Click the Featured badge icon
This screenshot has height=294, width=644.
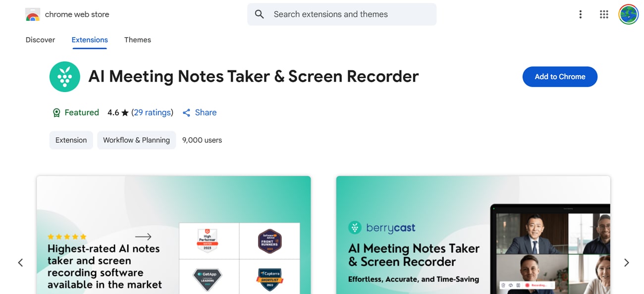tap(56, 113)
